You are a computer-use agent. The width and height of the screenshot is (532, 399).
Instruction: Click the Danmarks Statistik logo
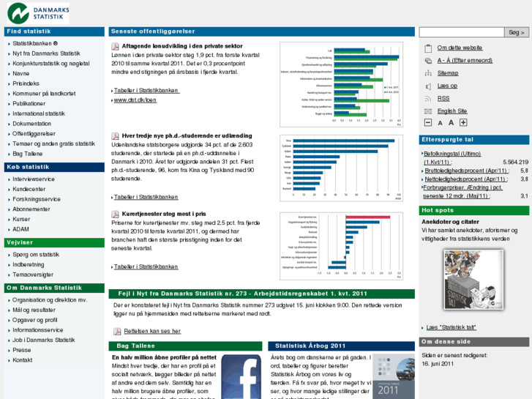click(38, 13)
